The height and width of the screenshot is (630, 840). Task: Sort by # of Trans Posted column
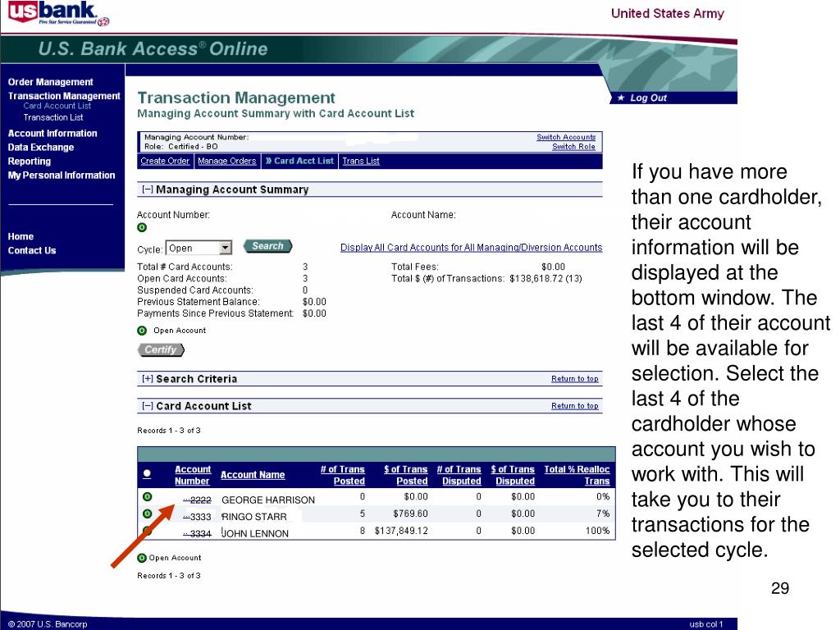click(343, 475)
